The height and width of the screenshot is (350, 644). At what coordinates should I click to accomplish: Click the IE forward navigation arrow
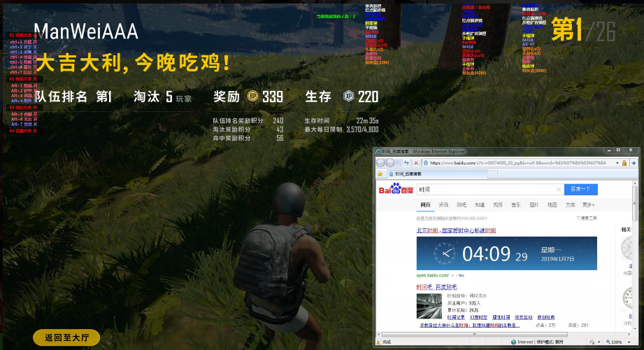[x=390, y=163]
